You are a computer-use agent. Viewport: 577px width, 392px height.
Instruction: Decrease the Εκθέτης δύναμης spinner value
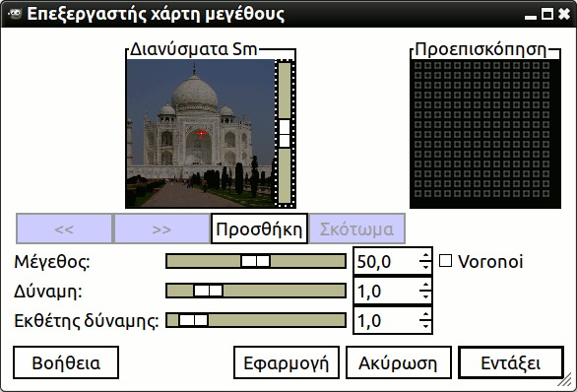(425, 325)
